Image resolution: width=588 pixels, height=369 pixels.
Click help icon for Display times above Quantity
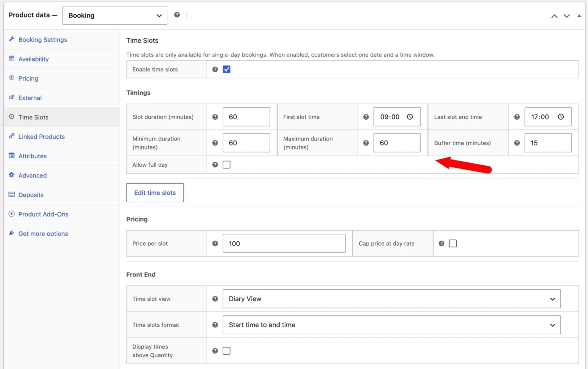click(215, 351)
